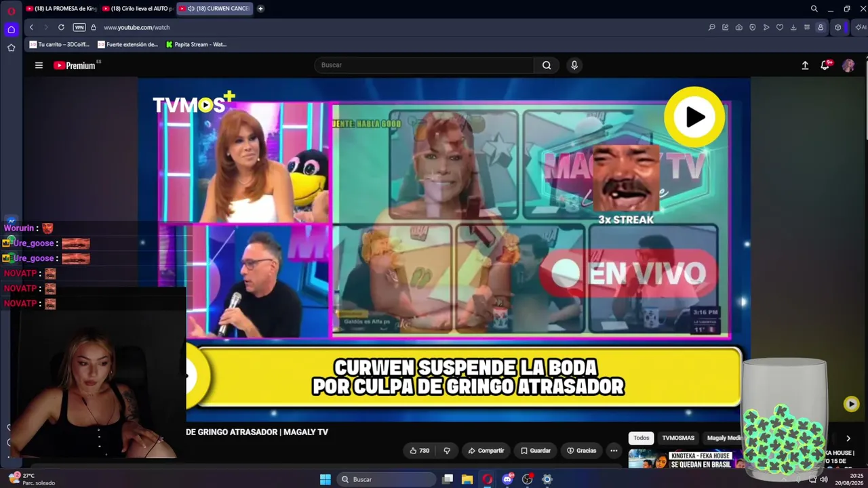Like the video with 730 likes

tap(420, 451)
